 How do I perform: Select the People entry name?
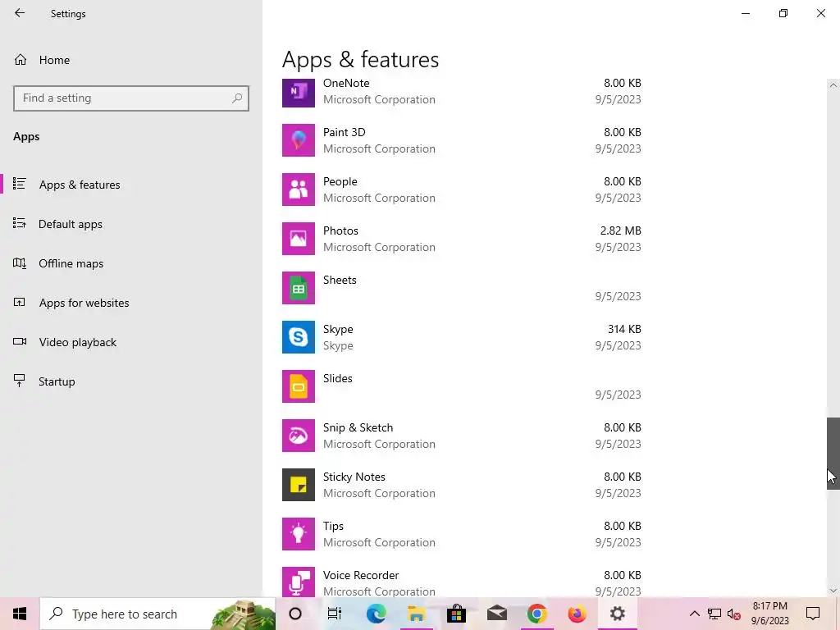tap(340, 181)
